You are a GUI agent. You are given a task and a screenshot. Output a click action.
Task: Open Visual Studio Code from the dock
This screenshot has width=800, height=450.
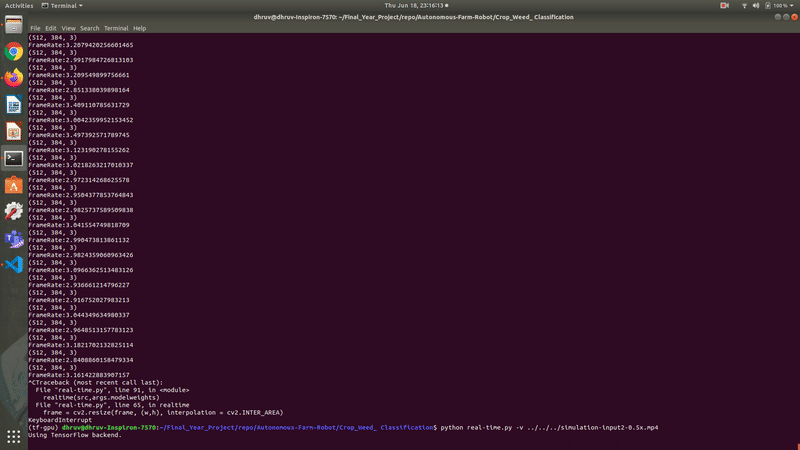tap(14, 265)
